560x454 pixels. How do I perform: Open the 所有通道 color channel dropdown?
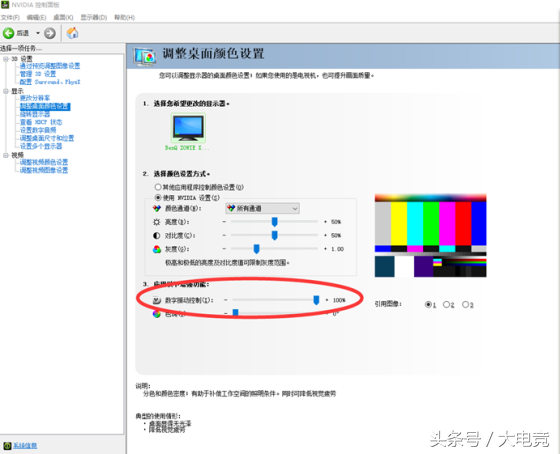(262, 208)
